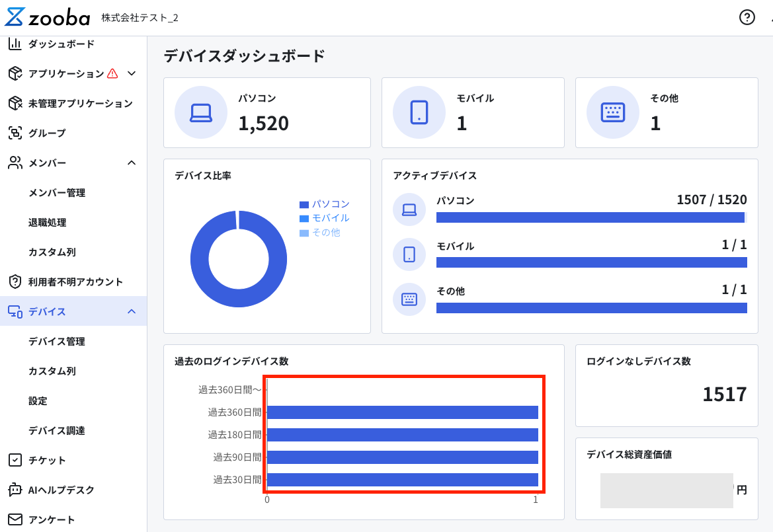Toggle その他 legend in デバイス比率 chart

[x=320, y=232]
